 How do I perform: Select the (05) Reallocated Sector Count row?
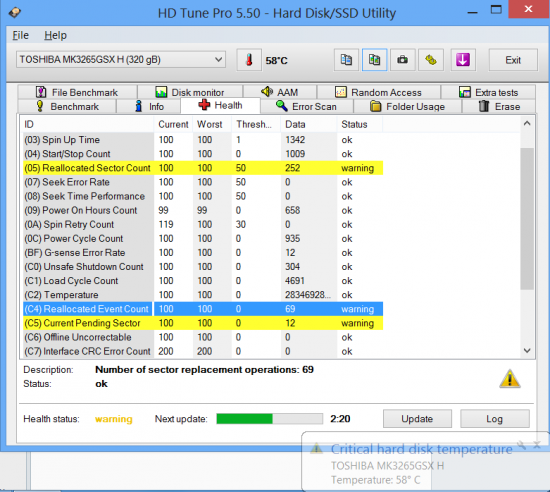pyautogui.click(x=203, y=168)
